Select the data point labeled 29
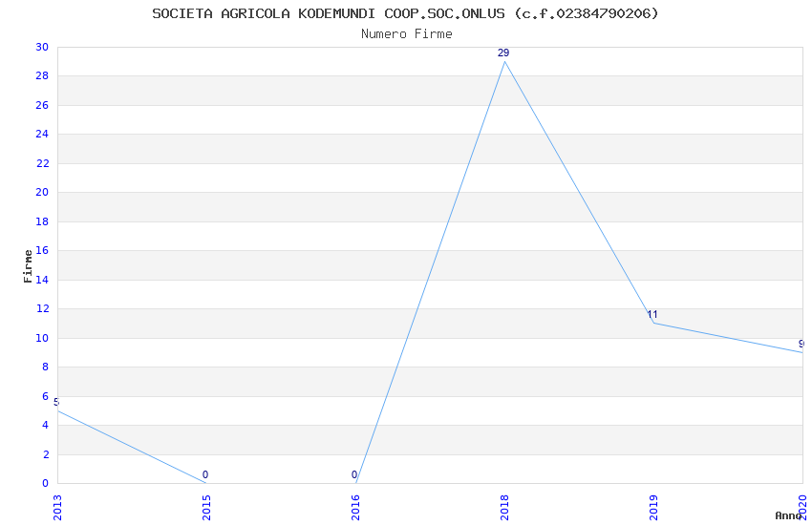The height and width of the screenshot is (525, 812). point(505,61)
